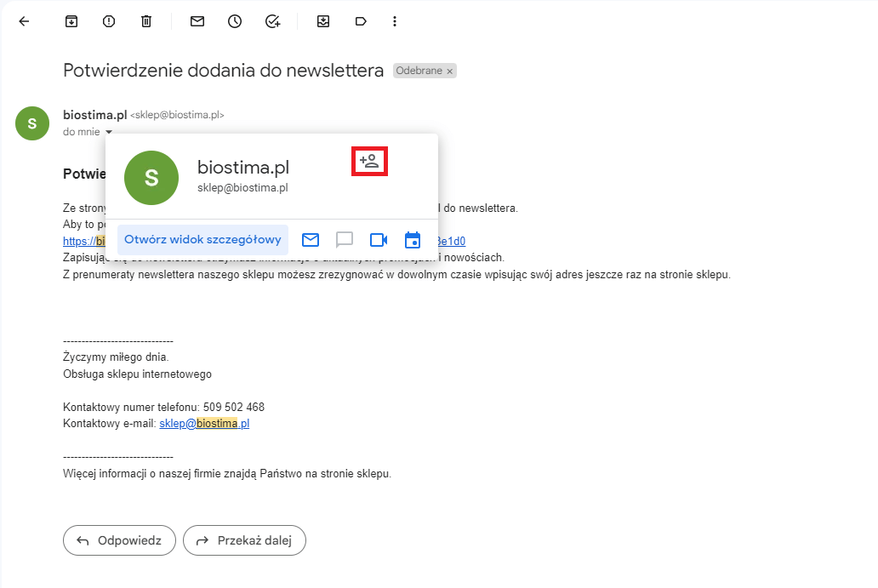Image resolution: width=878 pixels, height=588 pixels.
Task: Start video call from contact card
Action: coord(379,240)
